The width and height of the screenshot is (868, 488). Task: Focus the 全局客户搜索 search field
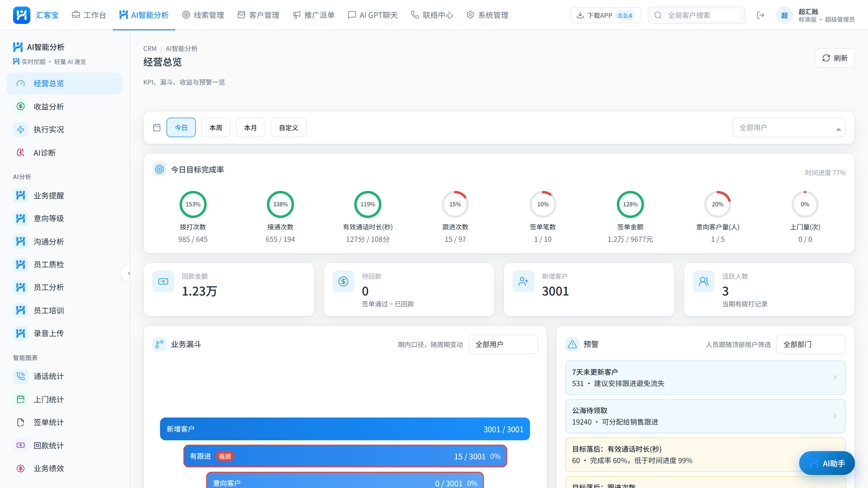point(697,15)
